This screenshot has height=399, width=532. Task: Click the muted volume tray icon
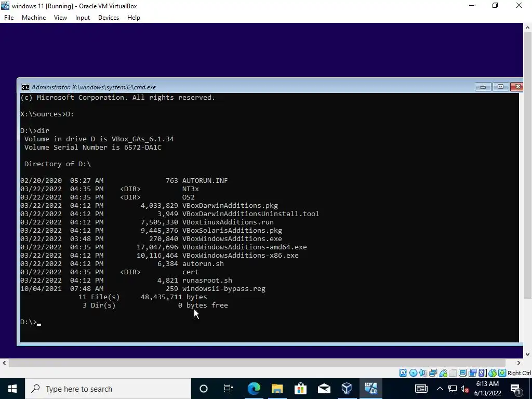465,389
